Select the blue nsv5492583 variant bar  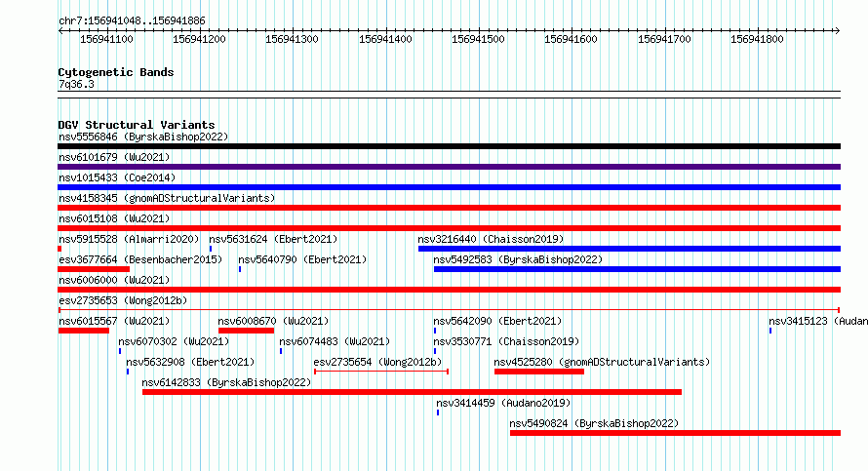click(637, 269)
